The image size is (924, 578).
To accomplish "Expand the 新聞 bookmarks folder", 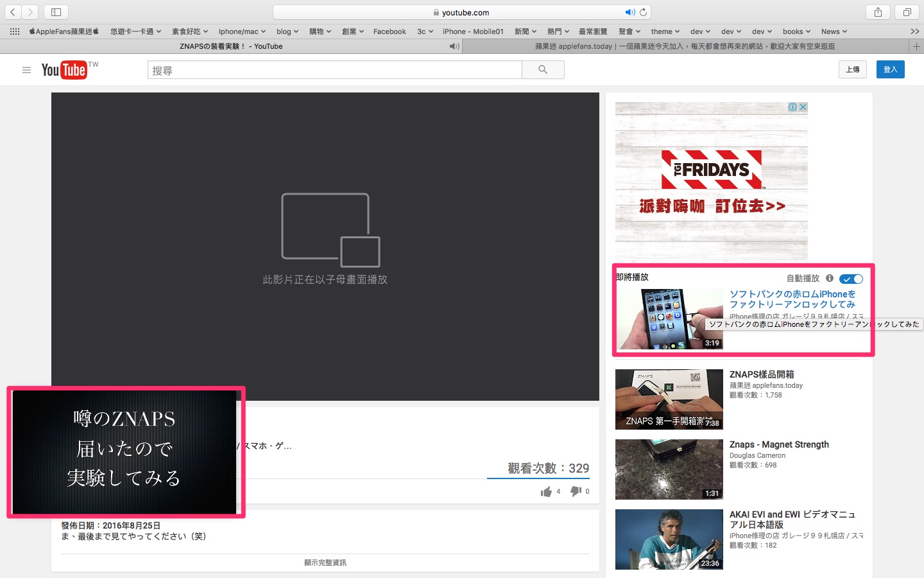I will pyautogui.click(x=526, y=31).
